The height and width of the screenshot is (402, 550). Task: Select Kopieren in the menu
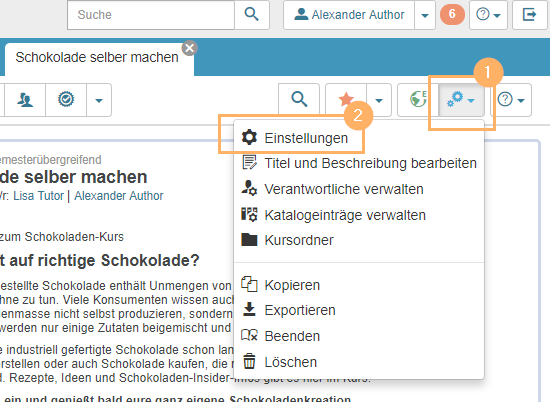(359, 285)
